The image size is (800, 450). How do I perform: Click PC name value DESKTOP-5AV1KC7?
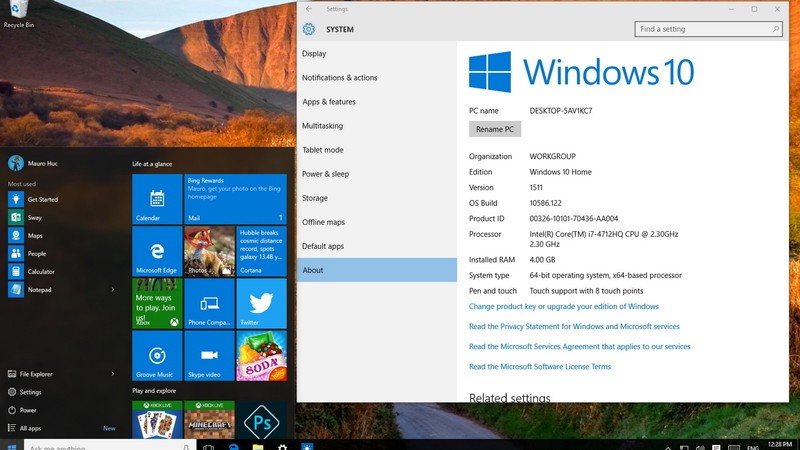tap(561, 111)
